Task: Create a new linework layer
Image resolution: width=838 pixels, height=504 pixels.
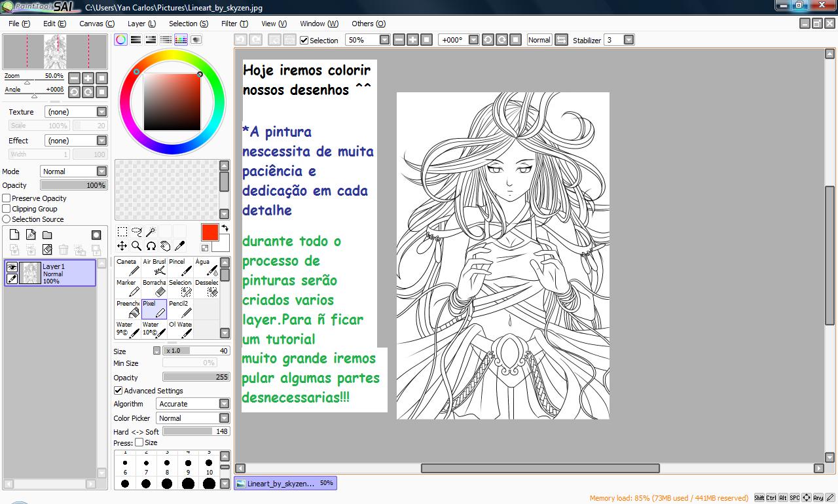Action: 31,235
